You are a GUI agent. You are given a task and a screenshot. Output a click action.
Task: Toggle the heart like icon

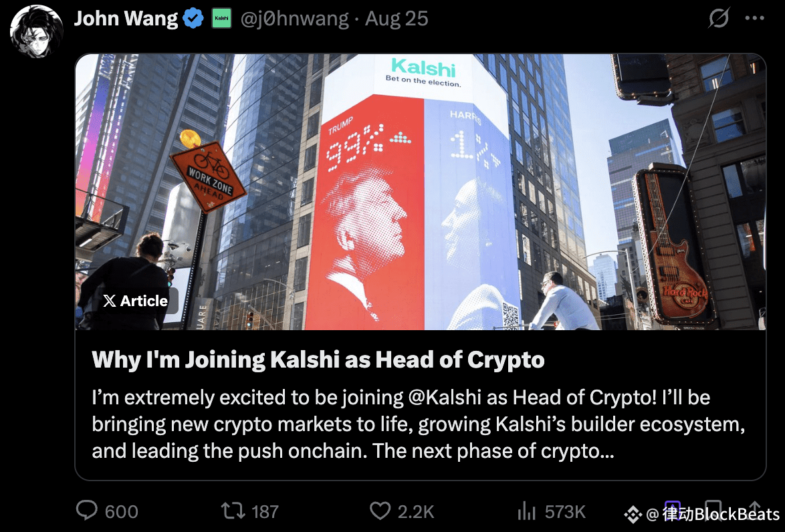380,511
